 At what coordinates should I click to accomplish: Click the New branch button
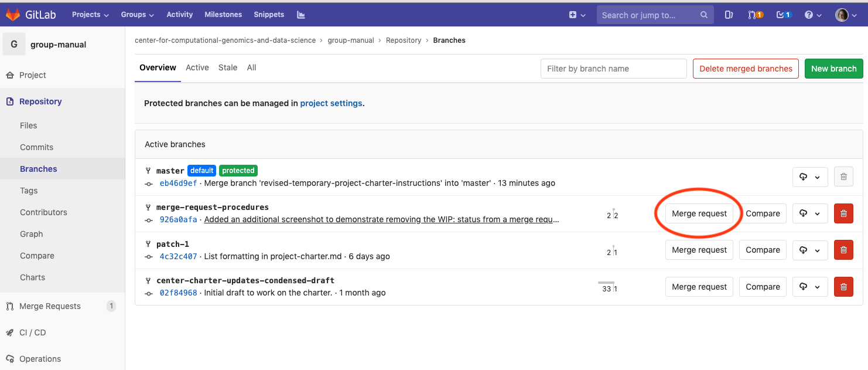point(833,69)
